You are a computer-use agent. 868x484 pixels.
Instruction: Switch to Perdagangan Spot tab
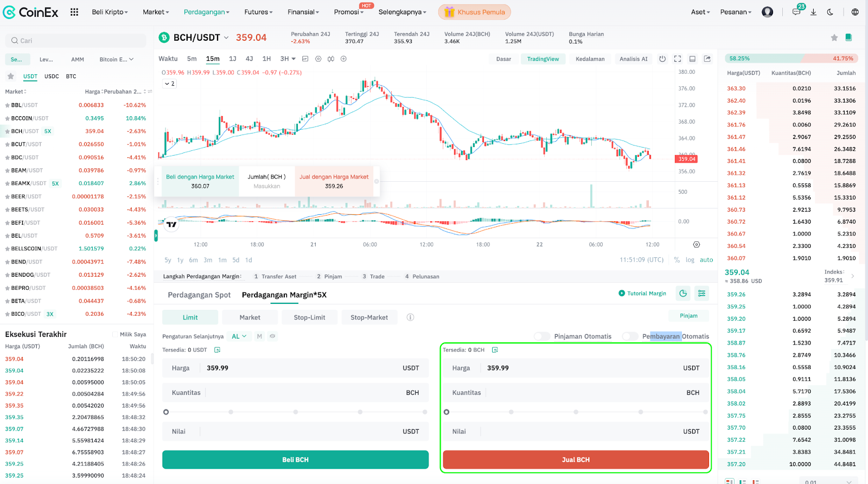click(199, 295)
